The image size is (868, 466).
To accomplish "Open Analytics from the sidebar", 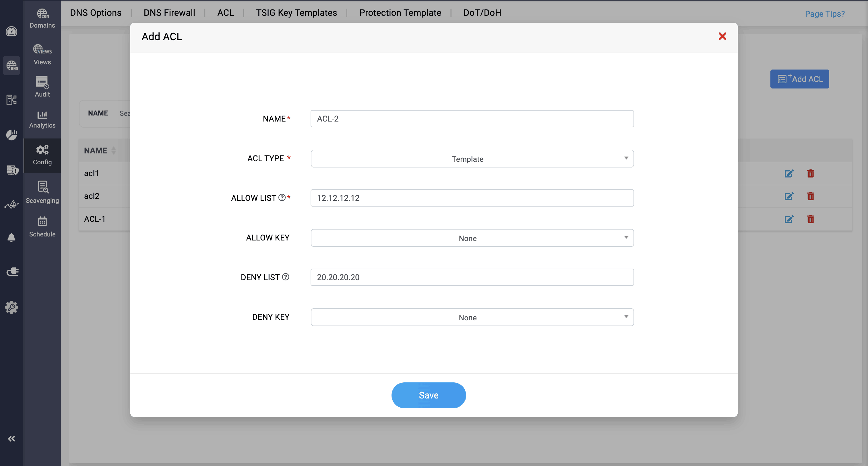I will click(x=42, y=119).
